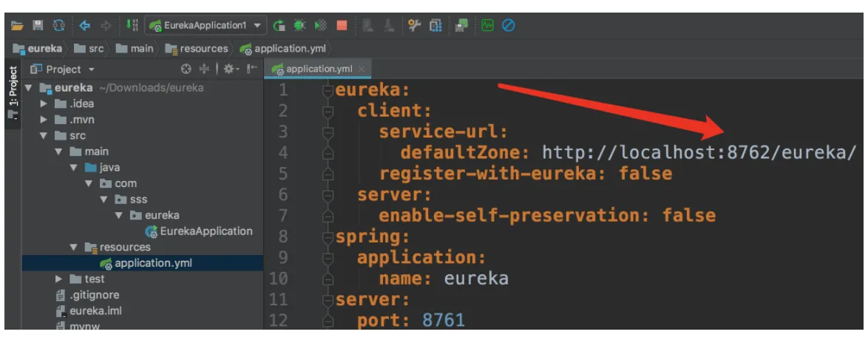Click line number 5 in gutter

(283, 174)
